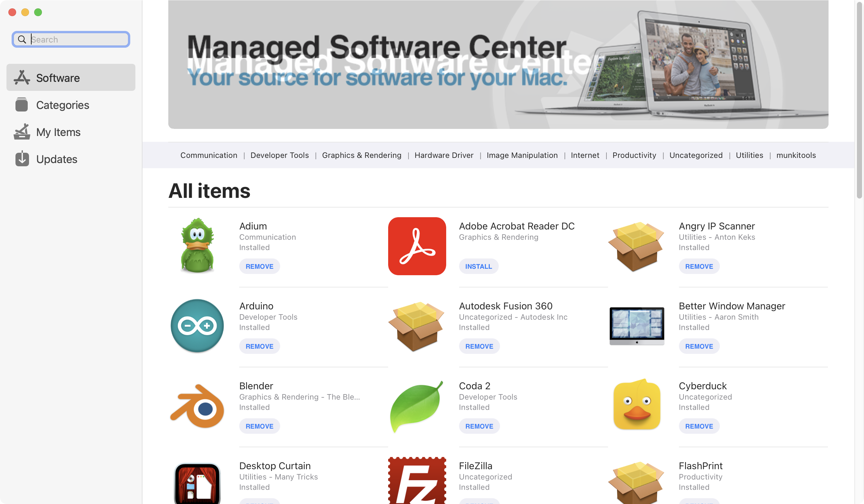Click the Arduino application icon
The image size is (864, 504).
pyautogui.click(x=197, y=326)
